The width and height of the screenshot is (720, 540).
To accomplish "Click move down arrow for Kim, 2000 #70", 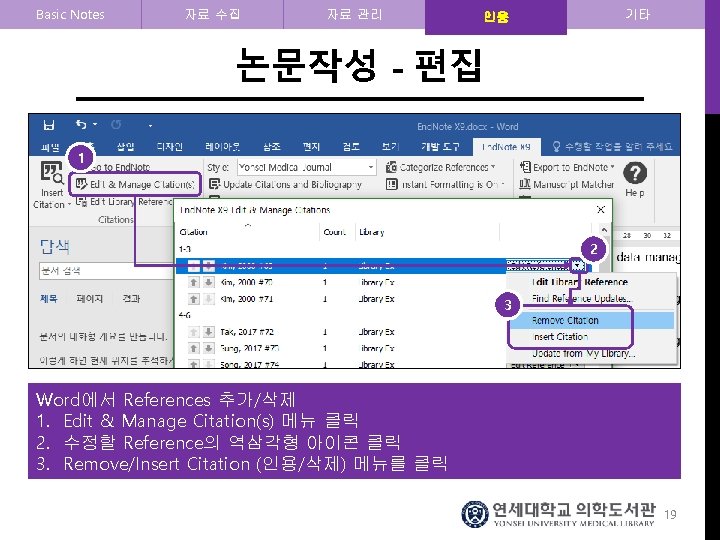I will click(208, 282).
